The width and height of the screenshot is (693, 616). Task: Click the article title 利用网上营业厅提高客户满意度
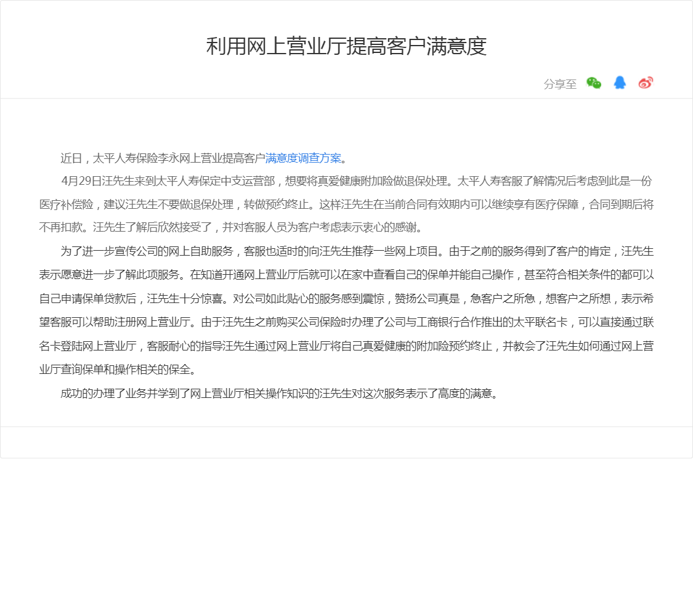(x=346, y=46)
